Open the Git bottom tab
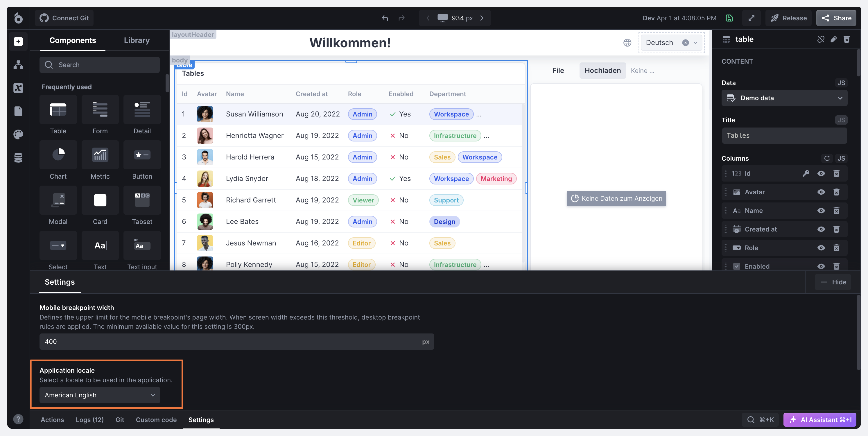868x436 pixels. (x=120, y=419)
